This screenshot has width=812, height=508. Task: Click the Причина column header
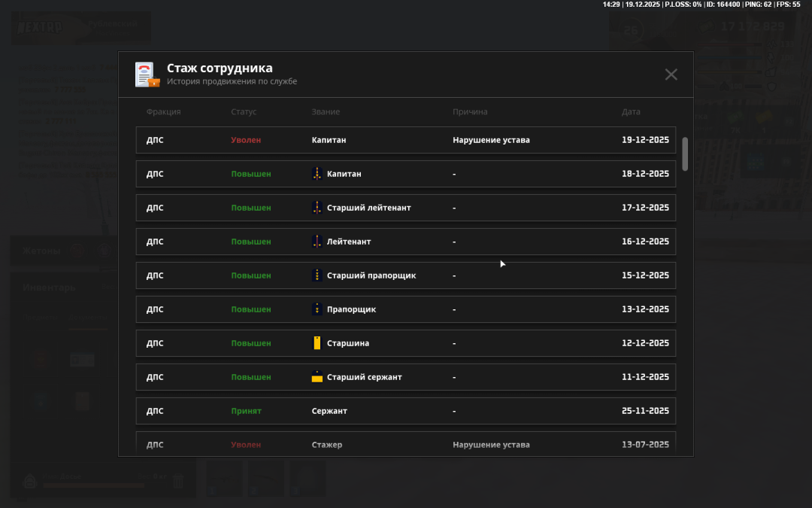tap(470, 112)
